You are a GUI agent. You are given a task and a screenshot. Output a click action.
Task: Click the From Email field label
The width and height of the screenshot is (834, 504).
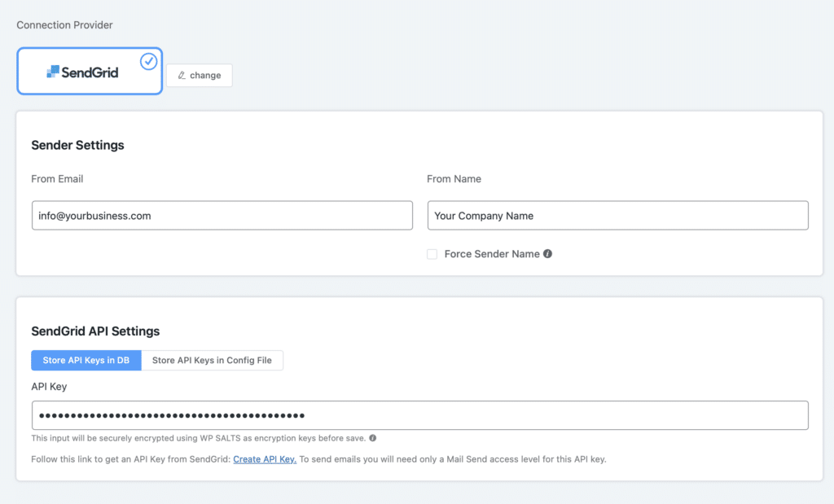(x=57, y=178)
